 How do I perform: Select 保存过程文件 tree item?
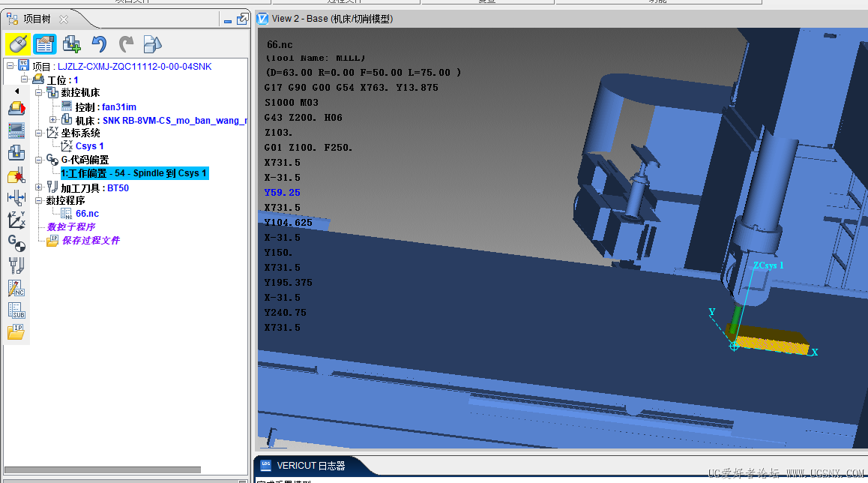pos(91,241)
